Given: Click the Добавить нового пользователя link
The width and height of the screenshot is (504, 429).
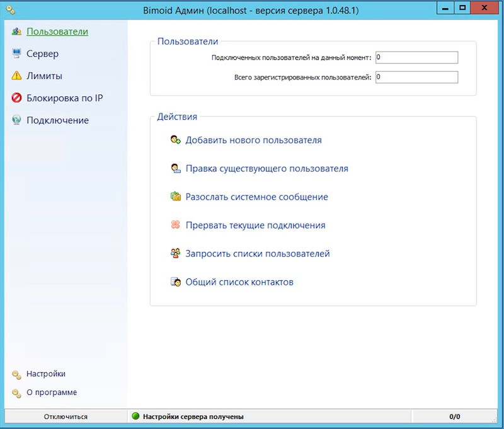Looking at the screenshot, I should point(253,140).
